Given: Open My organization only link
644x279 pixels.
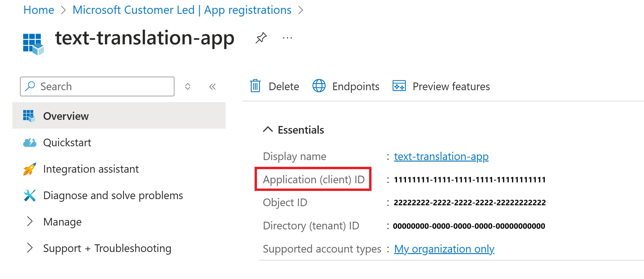Looking at the screenshot, I should click(x=444, y=249).
